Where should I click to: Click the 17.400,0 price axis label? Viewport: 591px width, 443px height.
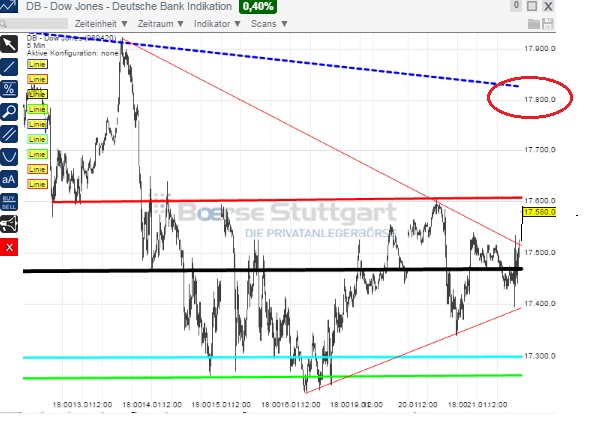point(540,304)
